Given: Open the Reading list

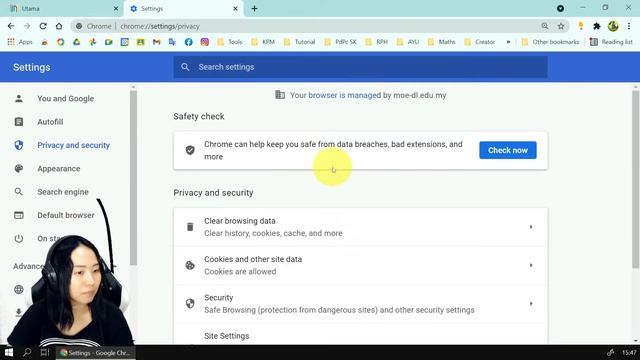Looking at the screenshot, I should (x=611, y=42).
